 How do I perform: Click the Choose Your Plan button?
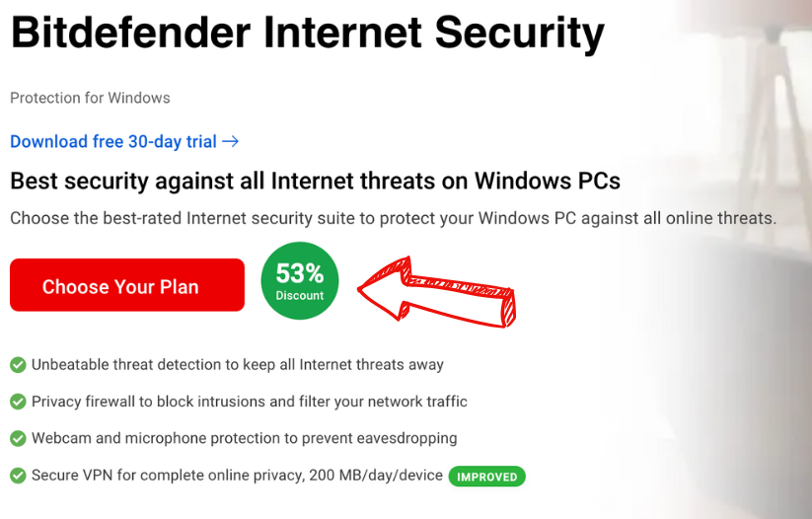[127, 285]
